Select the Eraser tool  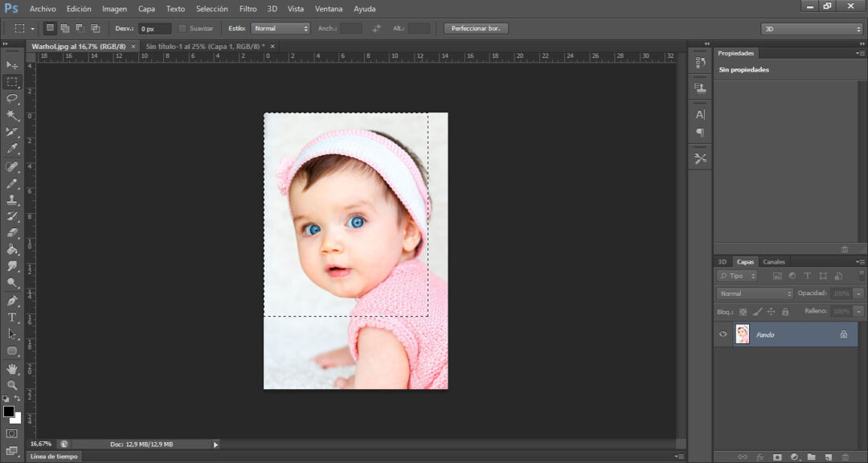11,233
